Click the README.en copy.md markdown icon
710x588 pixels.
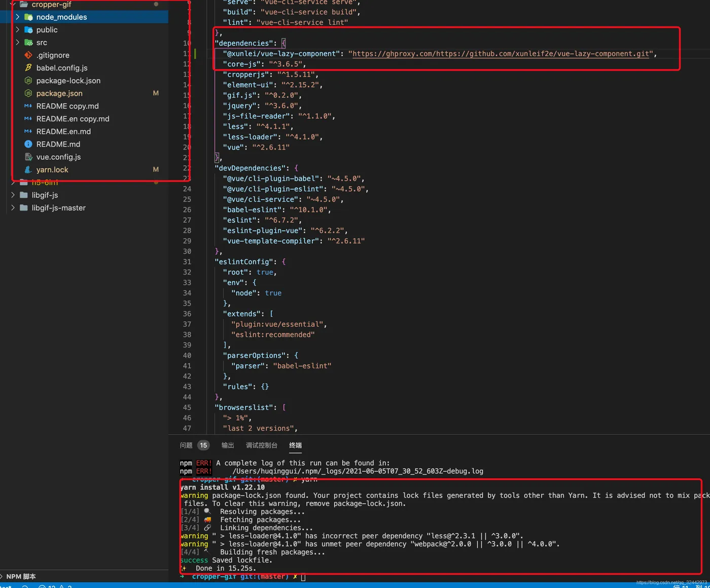[x=28, y=119]
